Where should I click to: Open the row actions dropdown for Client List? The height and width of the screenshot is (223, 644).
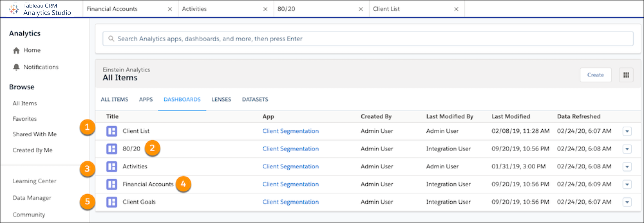(627, 131)
